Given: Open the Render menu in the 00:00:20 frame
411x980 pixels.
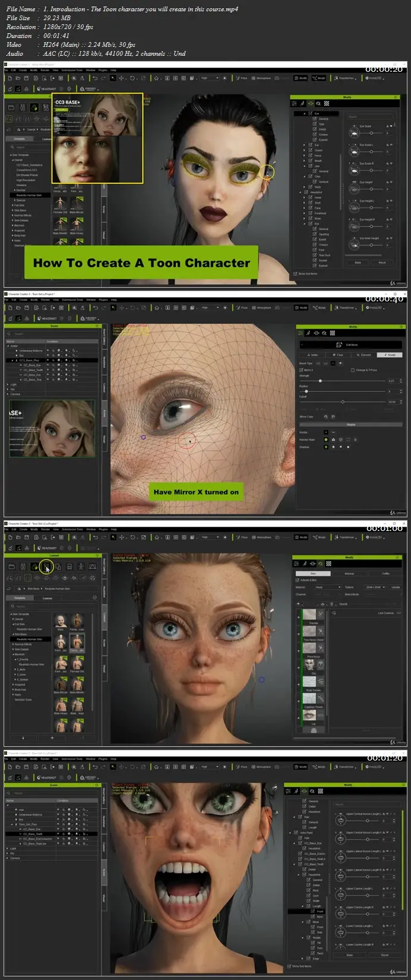Looking at the screenshot, I should click(x=45, y=70).
